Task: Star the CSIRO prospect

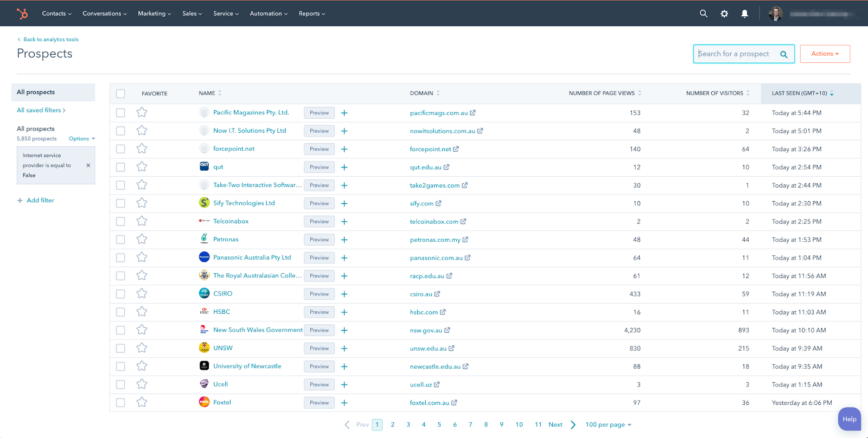Action: [142, 293]
